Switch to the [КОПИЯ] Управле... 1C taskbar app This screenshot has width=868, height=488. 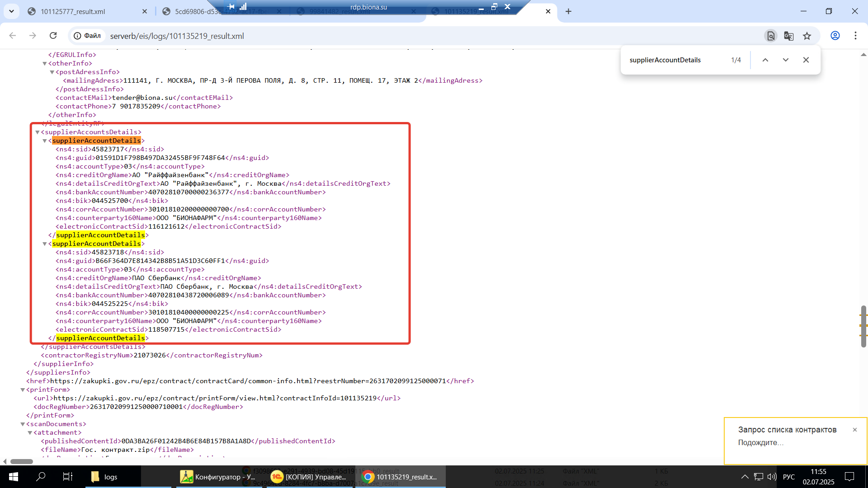[x=309, y=477]
